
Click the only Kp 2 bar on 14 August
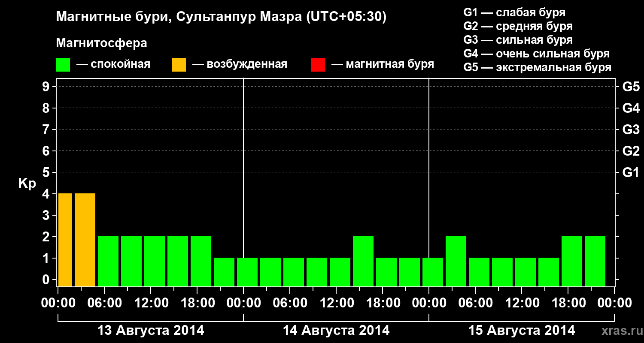[x=363, y=261]
